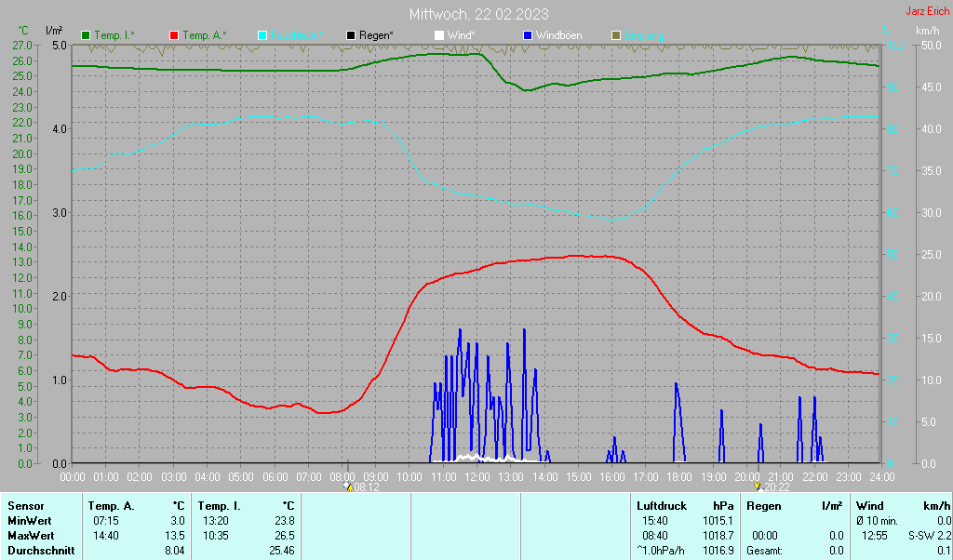Click the olive Empfang legend swatch
The image size is (953, 560).
click(616, 36)
